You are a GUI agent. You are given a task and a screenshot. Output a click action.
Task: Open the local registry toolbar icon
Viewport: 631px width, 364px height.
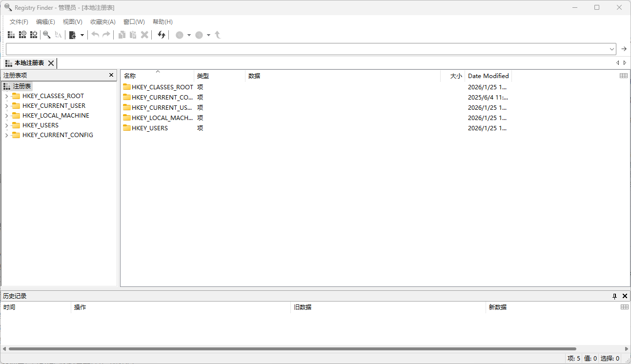pos(11,34)
